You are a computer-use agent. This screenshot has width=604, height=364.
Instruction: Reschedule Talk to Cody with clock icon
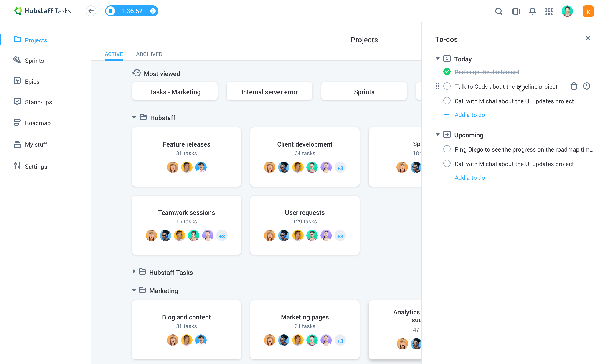point(587,86)
